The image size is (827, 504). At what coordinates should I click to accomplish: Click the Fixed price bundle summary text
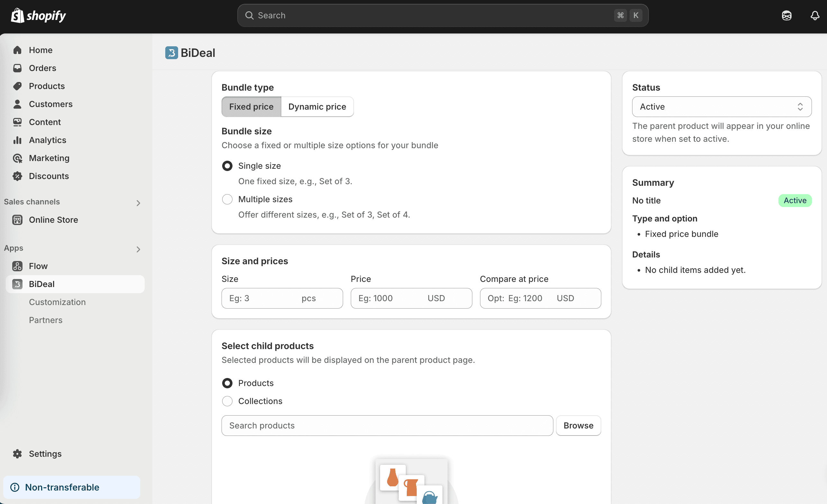click(681, 234)
